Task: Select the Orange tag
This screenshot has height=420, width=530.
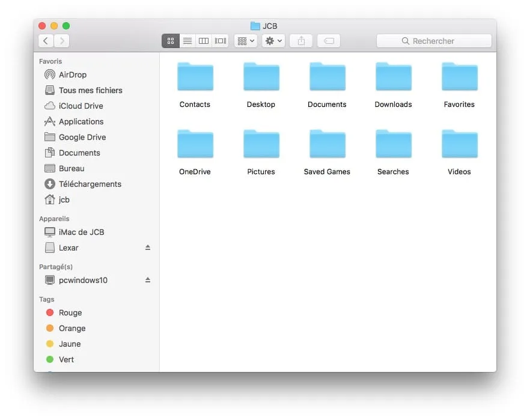Action: 96,328
